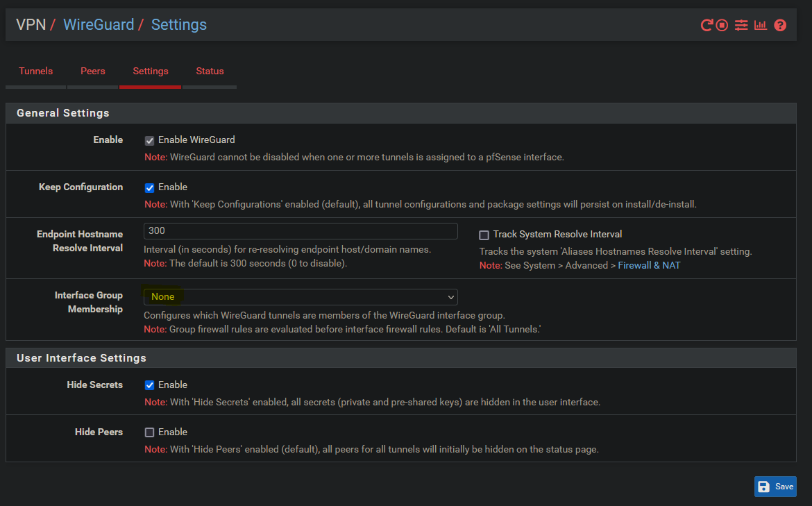
Task: Open the Interface Group Membership dropdown
Action: (301, 297)
